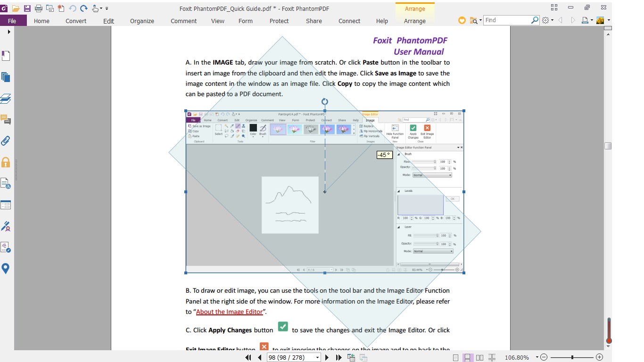Switch to the Arrange tab

[x=415, y=21]
